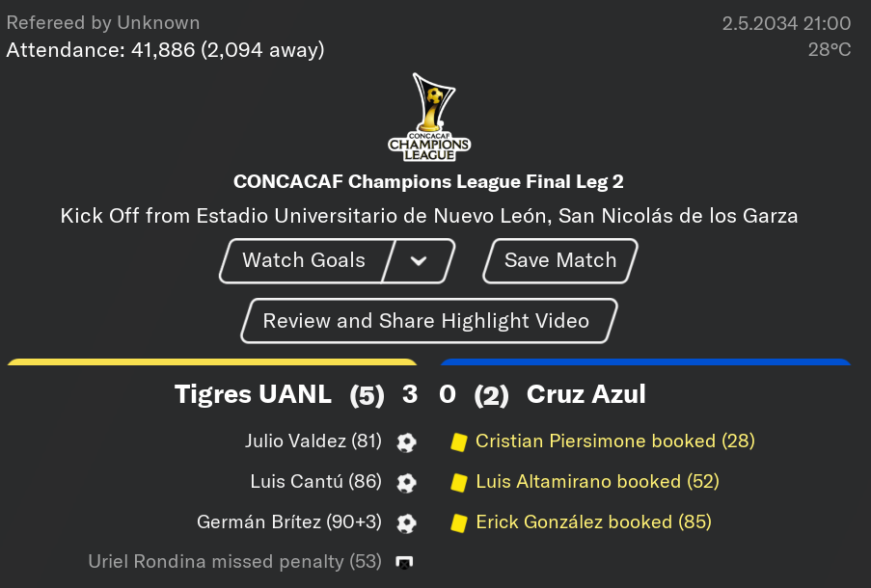Open the Cruz Azul team name link
Image resolution: width=871 pixels, height=588 pixels.
pos(586,394)
